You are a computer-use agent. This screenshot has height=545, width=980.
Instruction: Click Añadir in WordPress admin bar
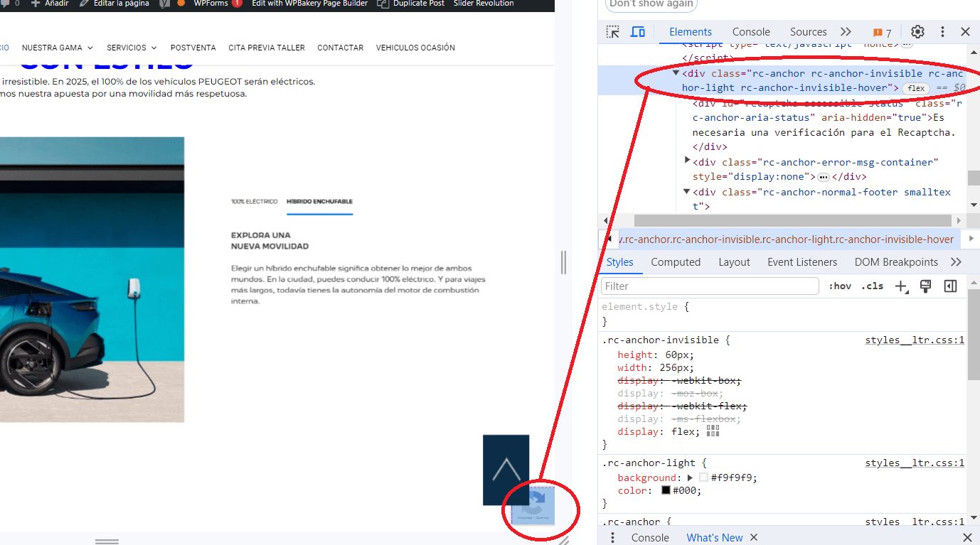tap(49, 4)
